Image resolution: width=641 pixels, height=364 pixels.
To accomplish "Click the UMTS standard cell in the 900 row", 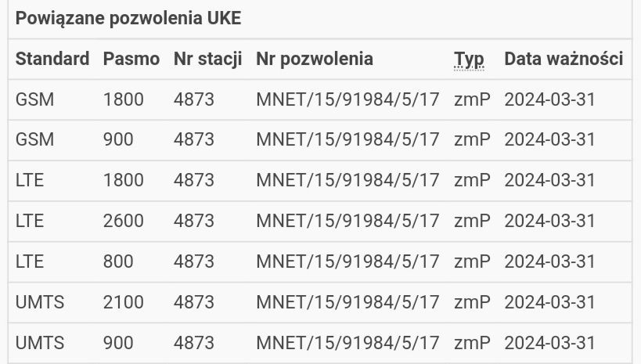I will coord(40,343).
